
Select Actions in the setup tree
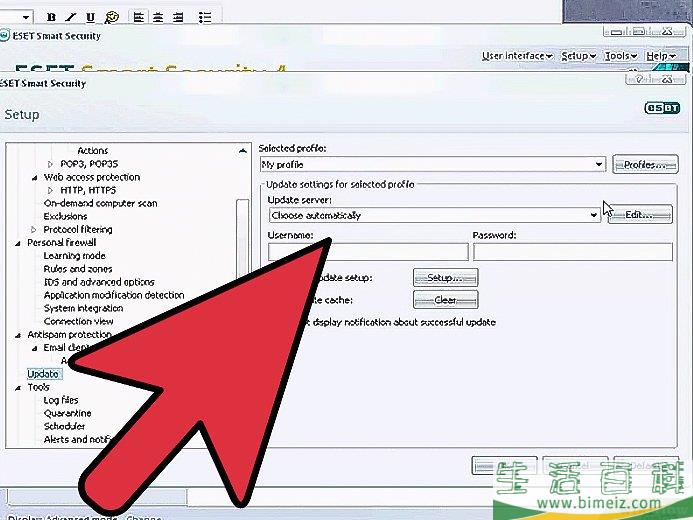click(92, 151)
